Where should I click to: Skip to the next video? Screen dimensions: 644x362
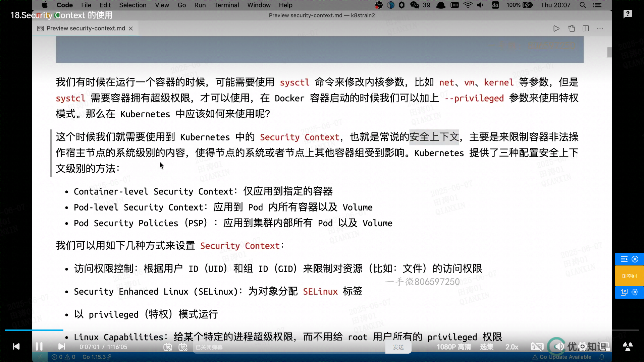61,347
